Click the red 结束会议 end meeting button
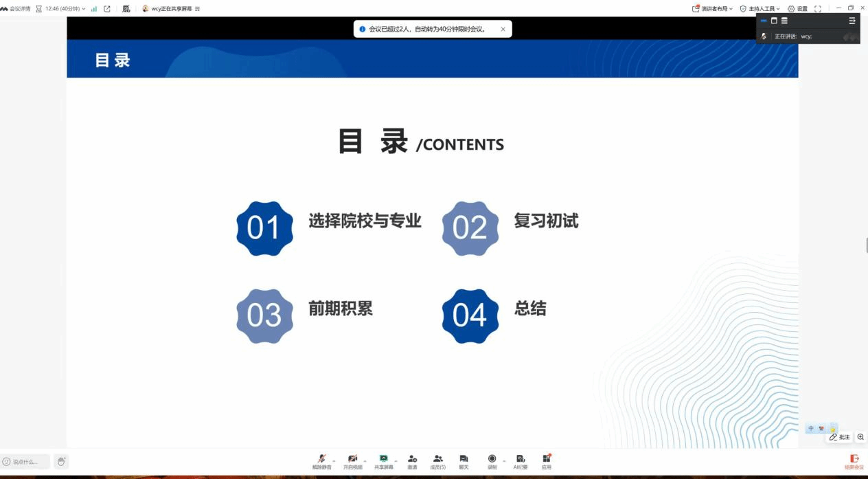Image resolution: width=868 pixels, height=479 pixels. [854, 461]
